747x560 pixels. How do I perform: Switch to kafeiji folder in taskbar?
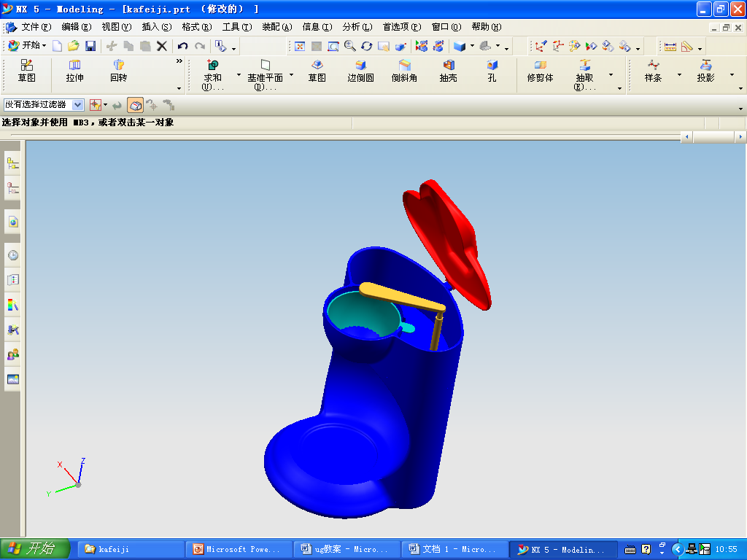[130, 549]
